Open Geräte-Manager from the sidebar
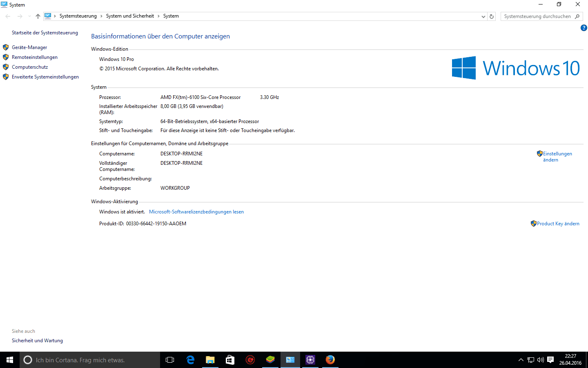 (29, 47)
